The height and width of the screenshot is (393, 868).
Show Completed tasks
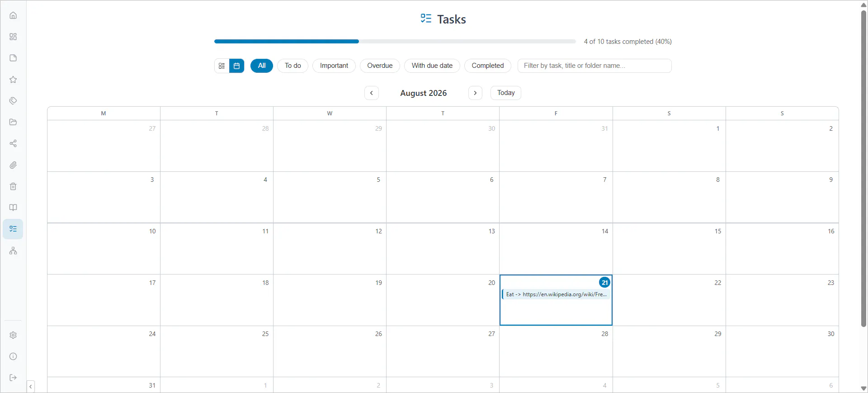(488, 66)
